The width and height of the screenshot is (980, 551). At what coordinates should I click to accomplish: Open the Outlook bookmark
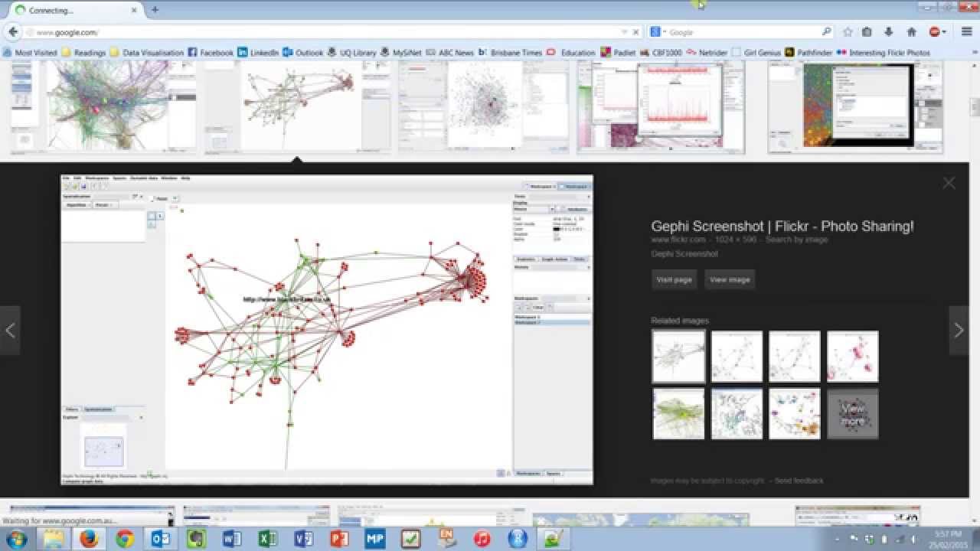pyautogui.click(x=303, y=53)
